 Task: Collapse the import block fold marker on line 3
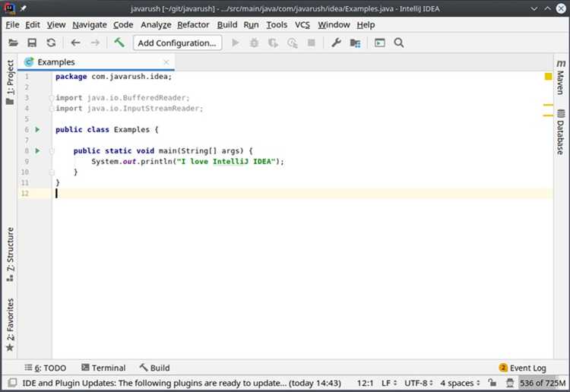(52, 98)
